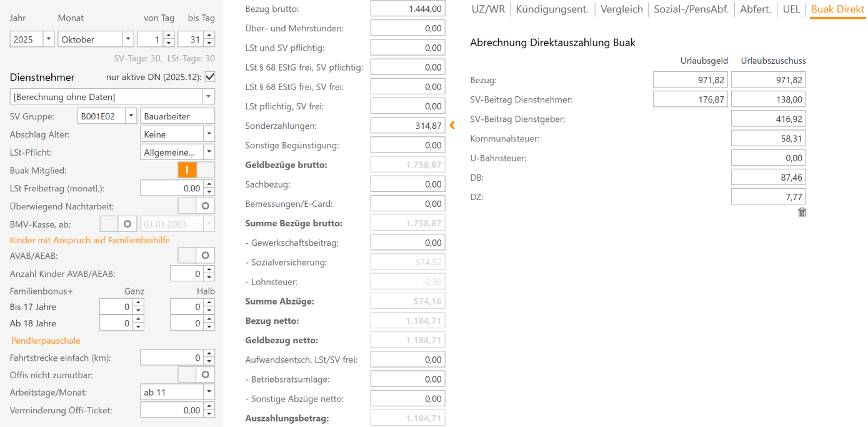The height and width of the screenshot is (427, 868).
Task: Enable Überwiegend Nachtarbeit
Action: pyautogui.click(x=206, y=205)
